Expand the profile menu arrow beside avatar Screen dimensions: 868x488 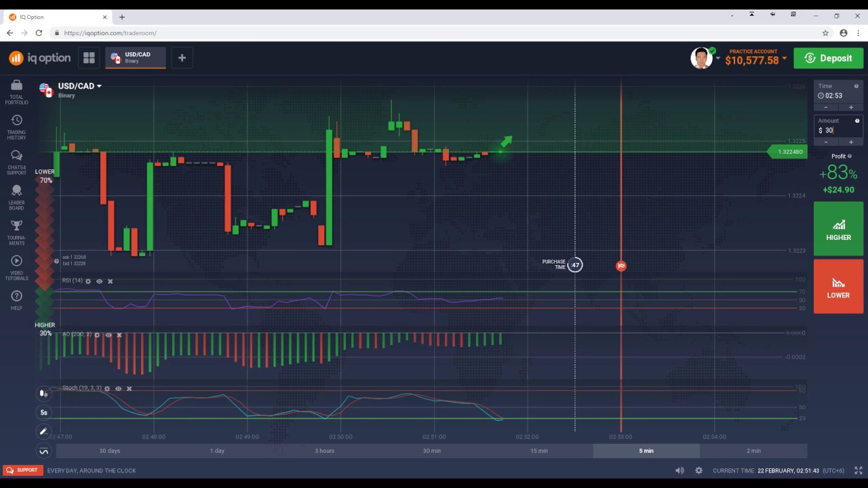(718, 58)
